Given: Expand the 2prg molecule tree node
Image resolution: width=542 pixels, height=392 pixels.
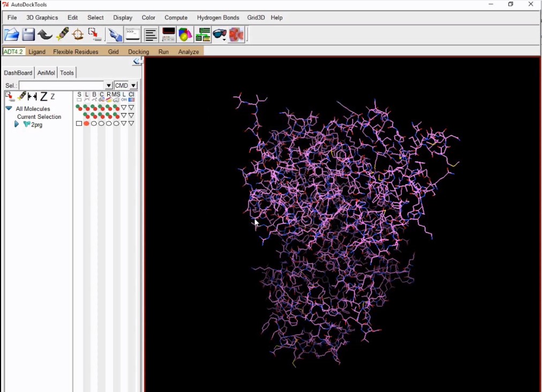Looking at the screenshot, I should click(x=16, y=124).
